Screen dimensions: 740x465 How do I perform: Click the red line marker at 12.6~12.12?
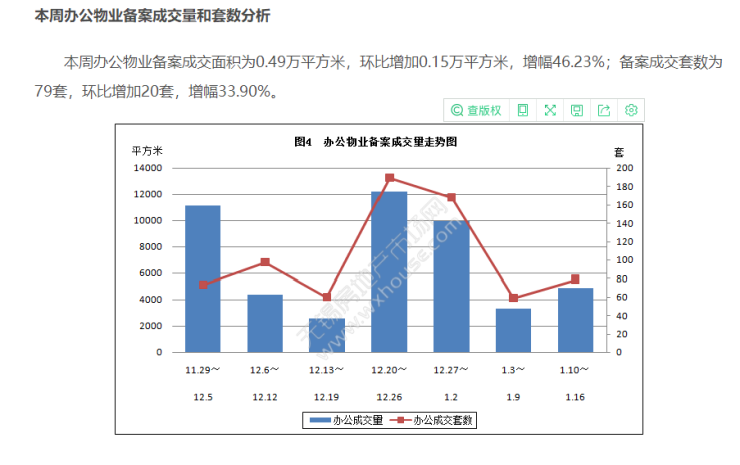tap(265, 262)
